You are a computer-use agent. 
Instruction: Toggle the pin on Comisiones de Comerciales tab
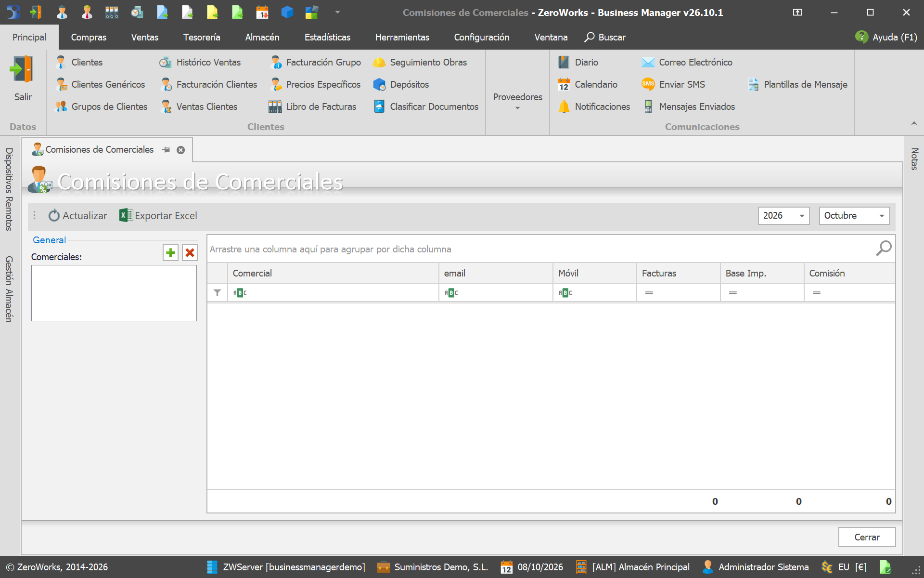(167, 150)
